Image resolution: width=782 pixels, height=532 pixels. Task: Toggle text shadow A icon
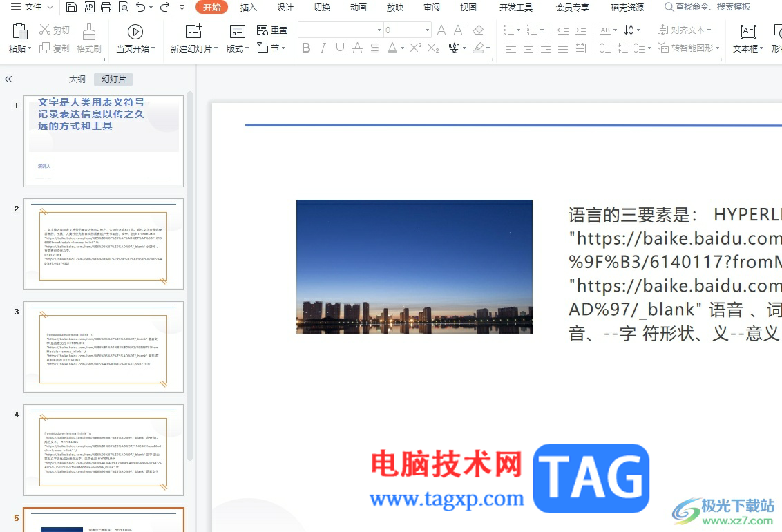[x=357, y=48]
